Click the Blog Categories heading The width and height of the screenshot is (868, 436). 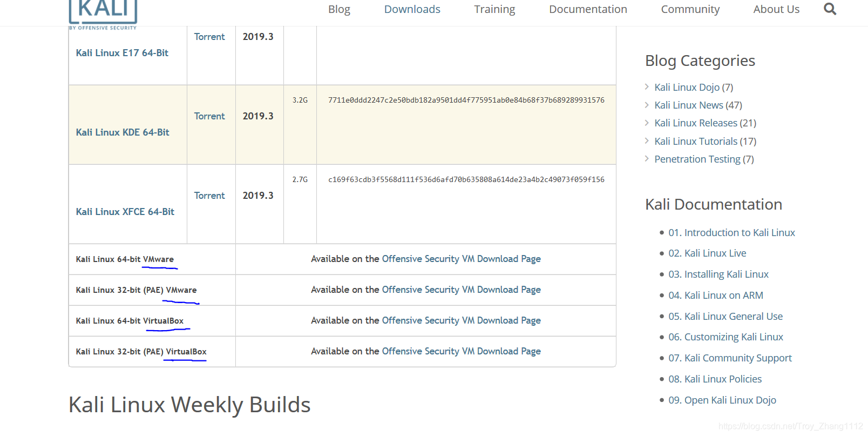[x=700, y=61]
